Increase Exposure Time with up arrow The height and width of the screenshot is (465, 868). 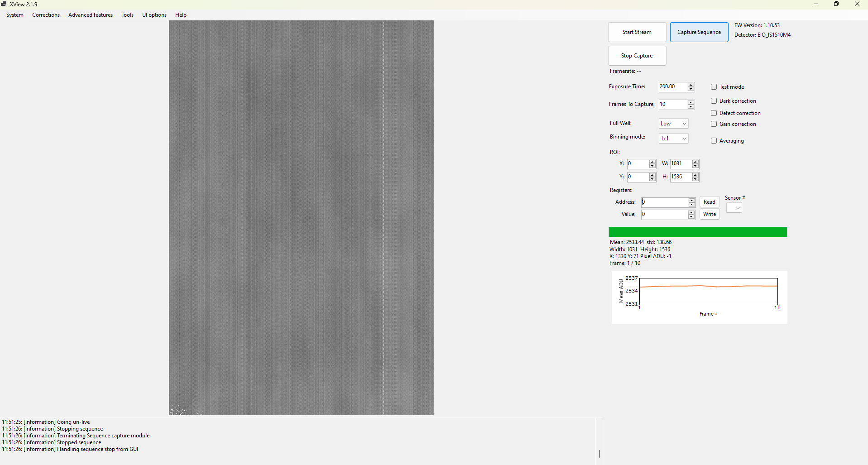[x=691, y=85]
